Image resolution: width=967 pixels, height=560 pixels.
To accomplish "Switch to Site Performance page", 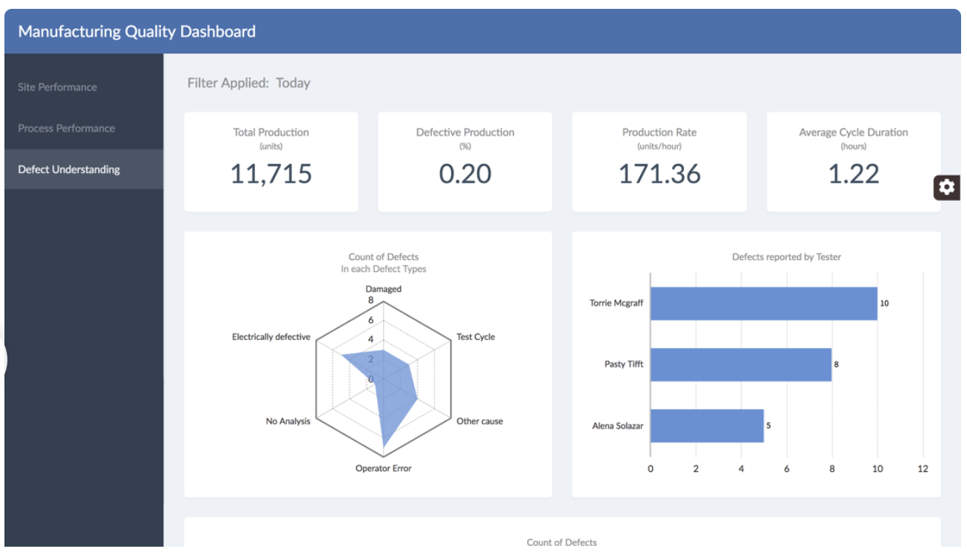I will (x=58, y=87).
